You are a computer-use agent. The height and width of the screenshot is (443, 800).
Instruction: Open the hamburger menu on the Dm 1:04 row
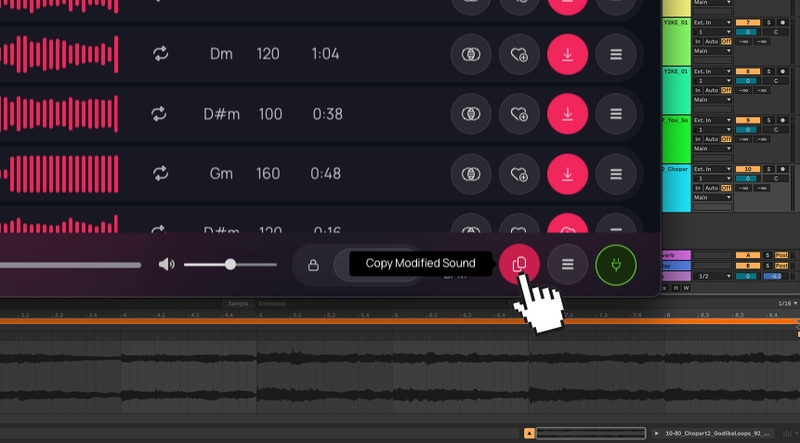pos(616,54)
